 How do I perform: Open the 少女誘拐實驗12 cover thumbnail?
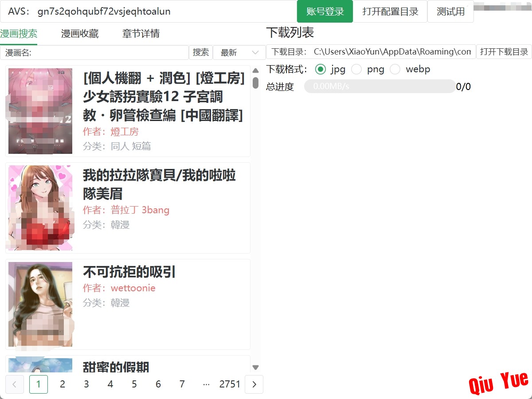pyautogui.click(x=40, y=111)
